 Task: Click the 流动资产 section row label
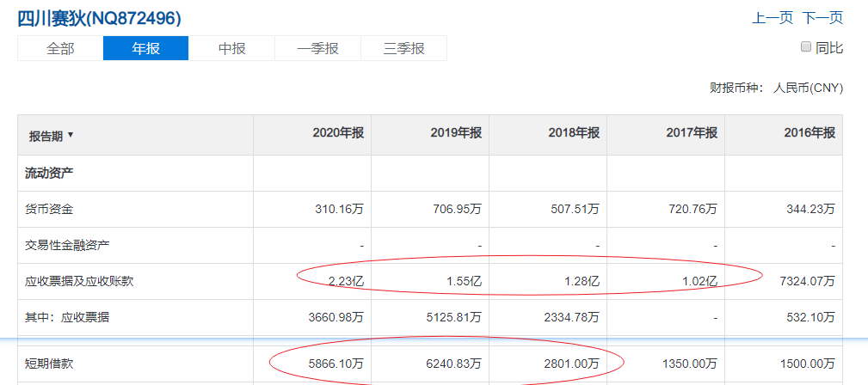49,173
